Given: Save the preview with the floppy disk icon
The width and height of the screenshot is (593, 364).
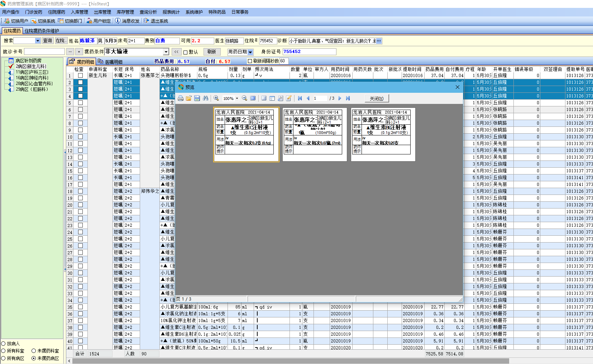Looking at the screenshot, I should 197,98.
